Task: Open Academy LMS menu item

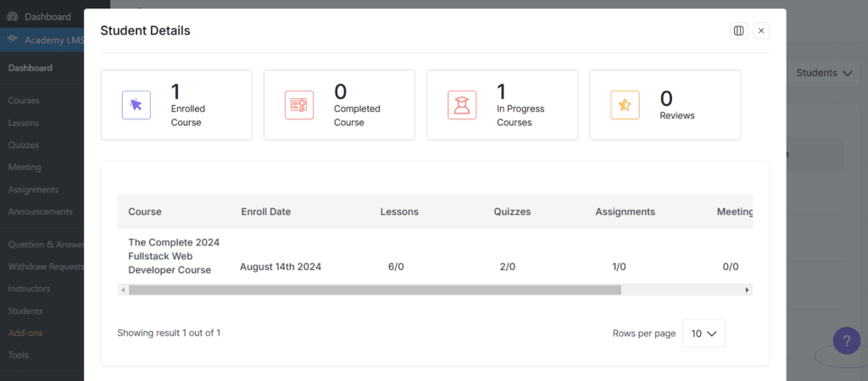Action: pos(42,40)
